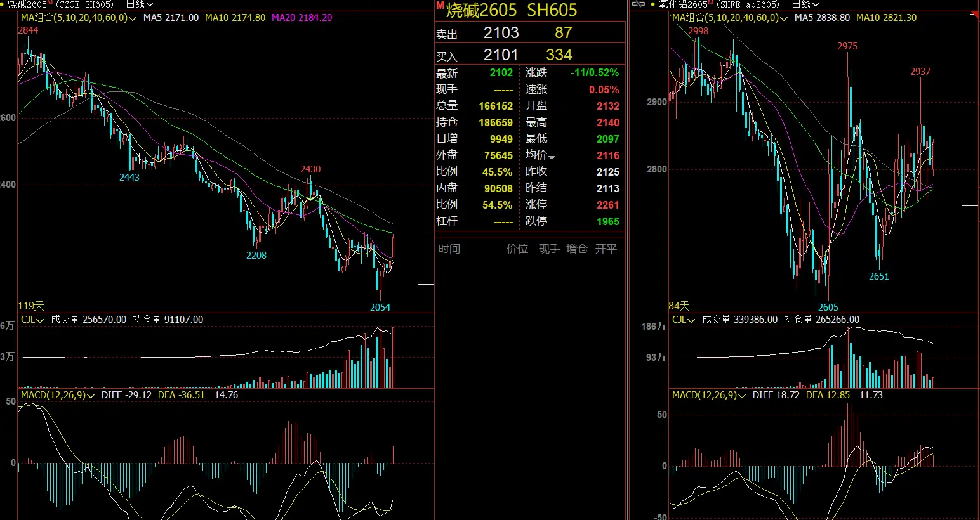
Task: Click the red corner marker atop right chart
Action: [975, 15]
